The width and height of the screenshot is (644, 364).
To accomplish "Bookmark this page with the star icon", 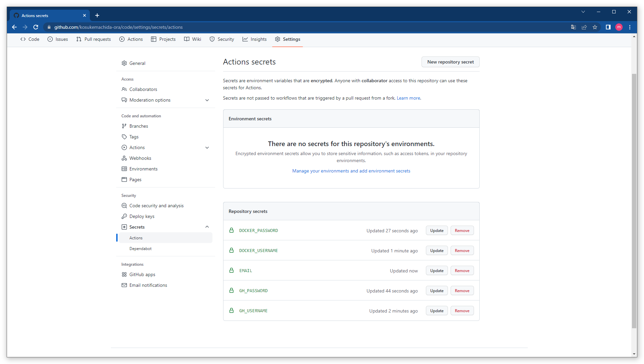I will (595, 27).
